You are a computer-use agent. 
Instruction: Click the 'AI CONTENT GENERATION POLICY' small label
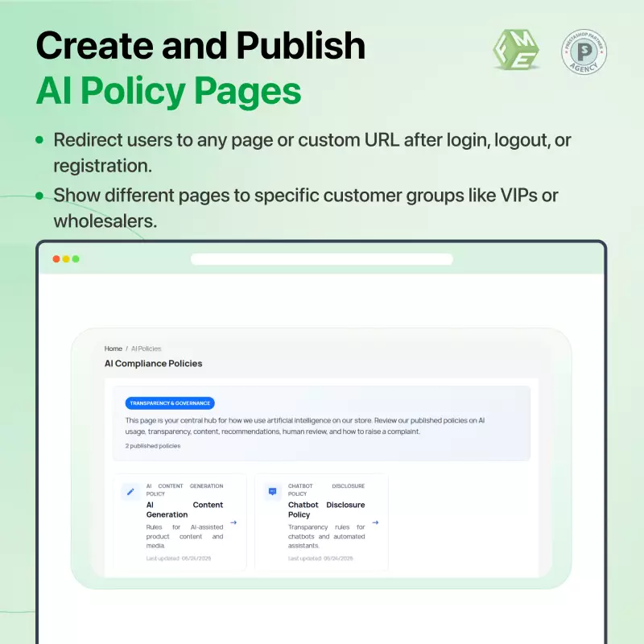(184, 490)
